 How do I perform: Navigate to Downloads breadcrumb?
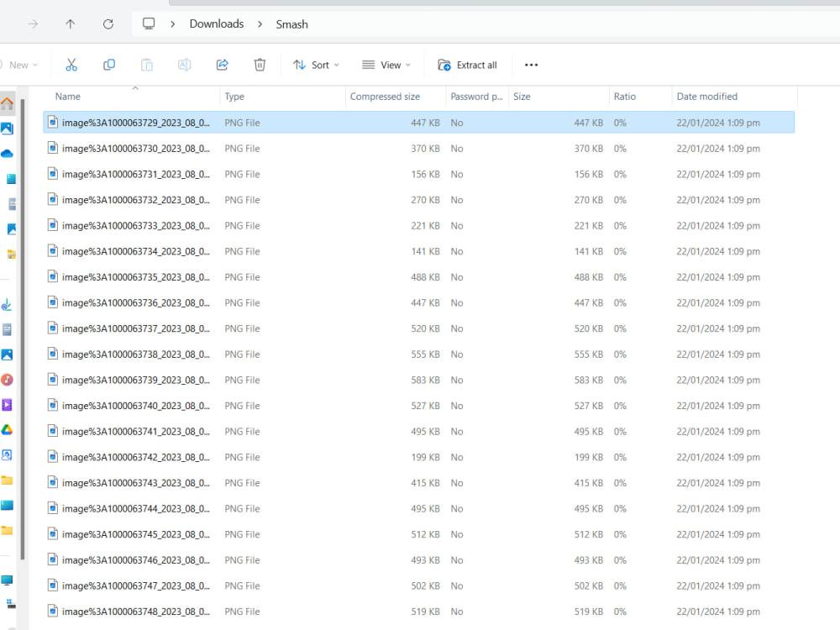coord(217,24)
